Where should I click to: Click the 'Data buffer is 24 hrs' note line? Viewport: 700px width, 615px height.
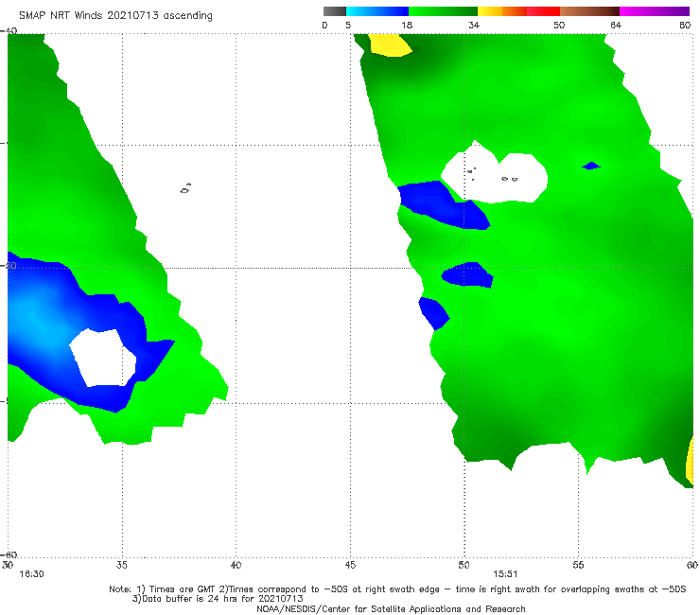(218, 599)
